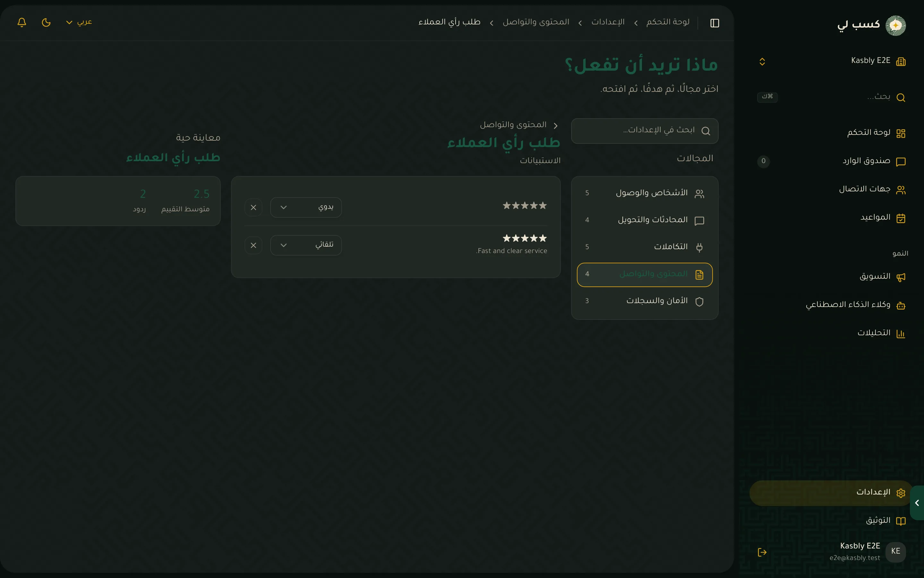Click the grid icon next to لوحة التحكم
This screenshot has height=578, width=924.
[901, 133]
